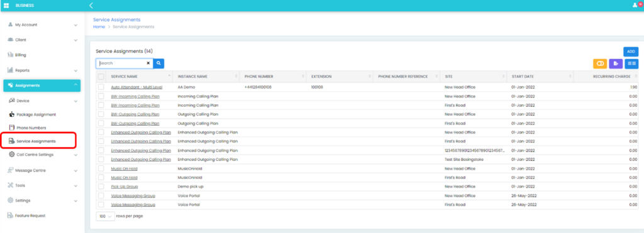This screenshot has height=233, width=644.
Task: Click the Settings gear icon
Action: pyautogui.click(x=11, y=200)
